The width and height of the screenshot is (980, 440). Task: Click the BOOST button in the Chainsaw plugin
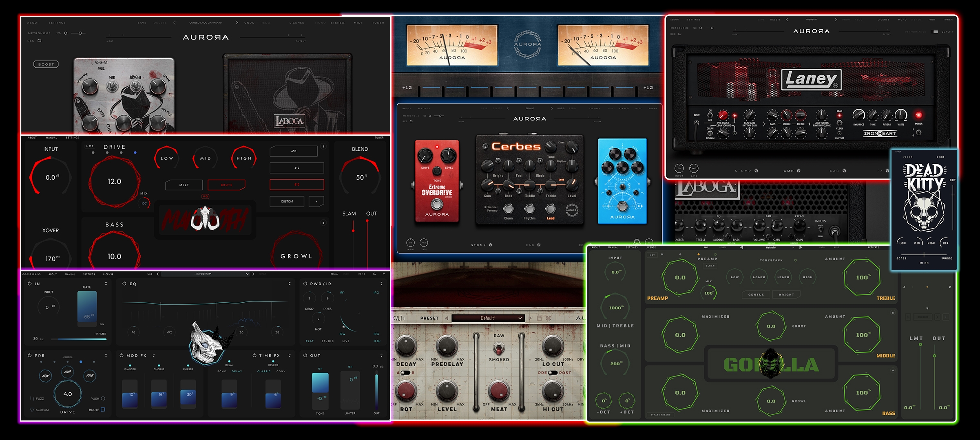(x=46, y=64)
